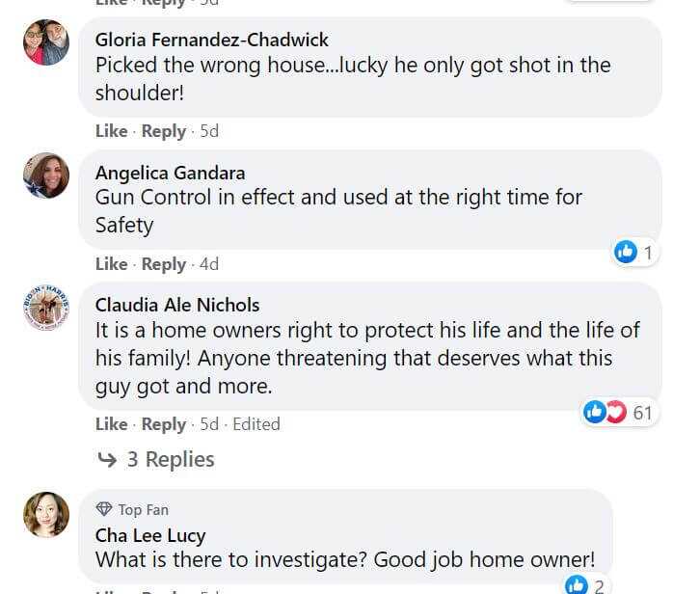Screen dimensions: 700x594
Task: Like Angelica Gandara's comment
Action: pyautogui.click(x=111, y=263)
